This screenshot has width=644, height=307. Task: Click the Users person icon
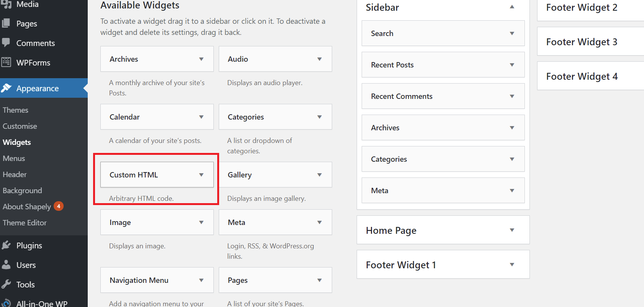click(x=6, y=265)
